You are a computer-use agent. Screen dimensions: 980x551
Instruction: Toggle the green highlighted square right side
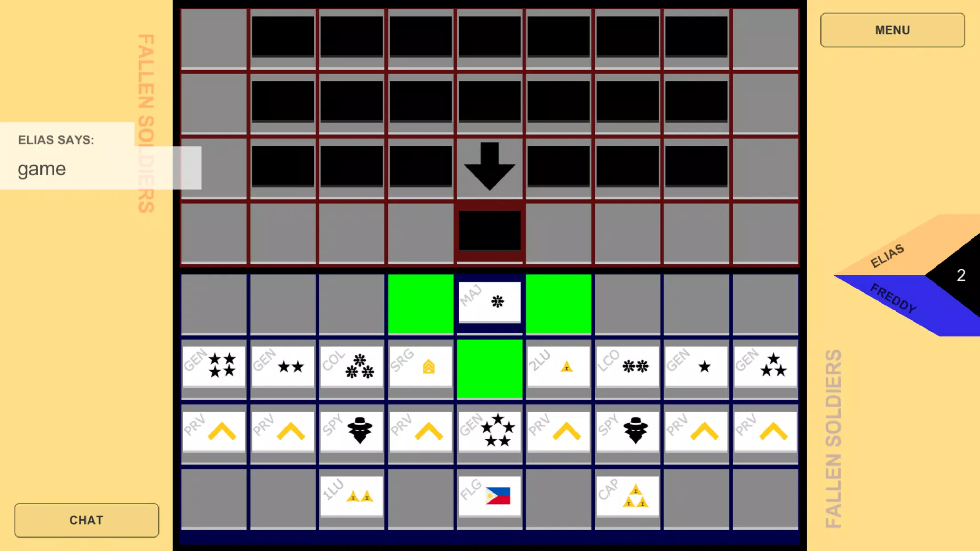(559, 303)
